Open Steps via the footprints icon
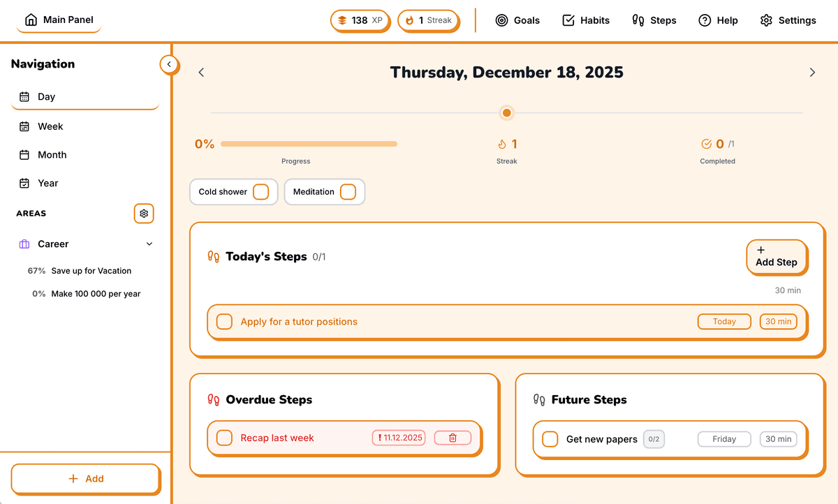Image resolution: width=838 pixels, height=504 pixels. click(638, 20)
